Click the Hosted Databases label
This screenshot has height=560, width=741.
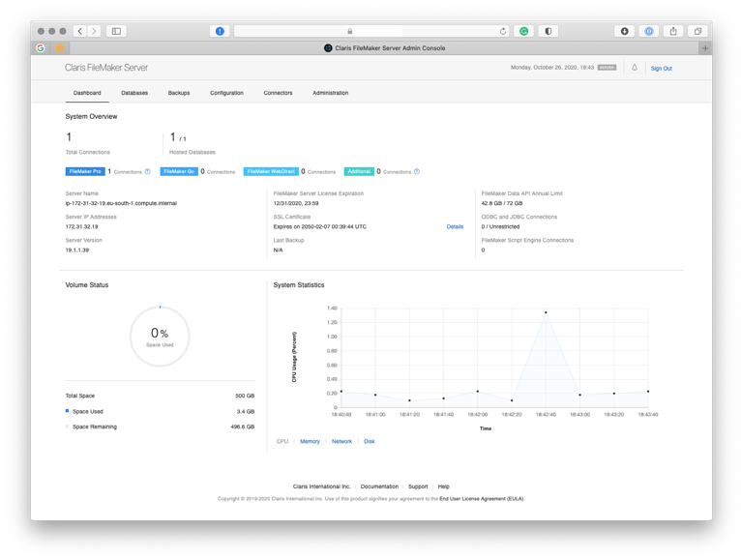coord(193,152)
